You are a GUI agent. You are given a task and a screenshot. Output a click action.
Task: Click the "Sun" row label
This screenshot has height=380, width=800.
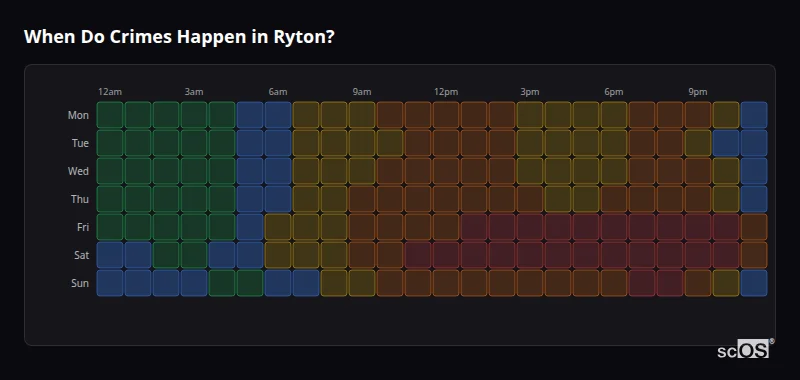[80, 284]
